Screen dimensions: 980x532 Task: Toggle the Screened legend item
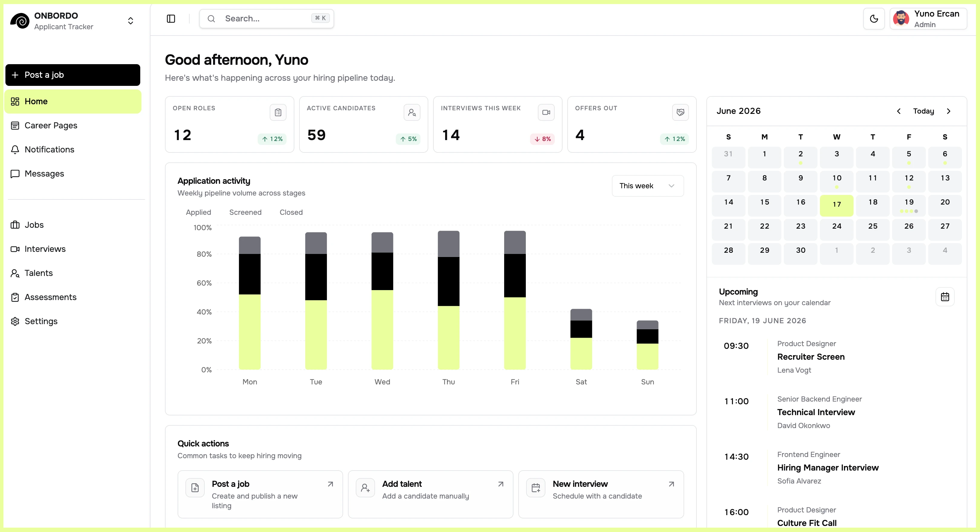tap(245, 212)
